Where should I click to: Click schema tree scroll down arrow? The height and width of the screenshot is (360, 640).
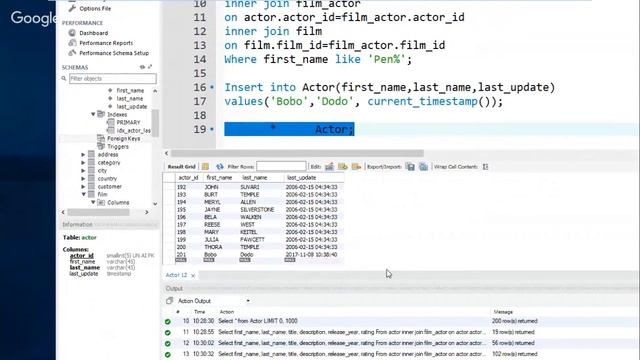155,204
